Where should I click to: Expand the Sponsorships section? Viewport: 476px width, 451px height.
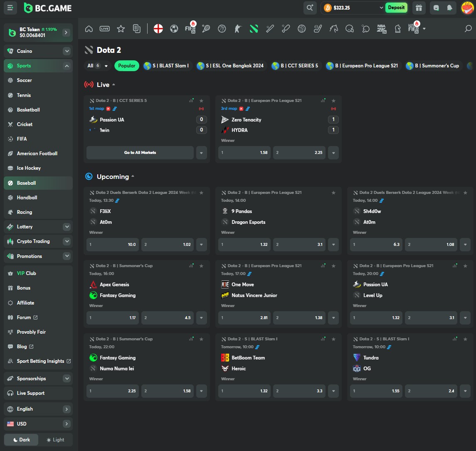click(67, 378)
